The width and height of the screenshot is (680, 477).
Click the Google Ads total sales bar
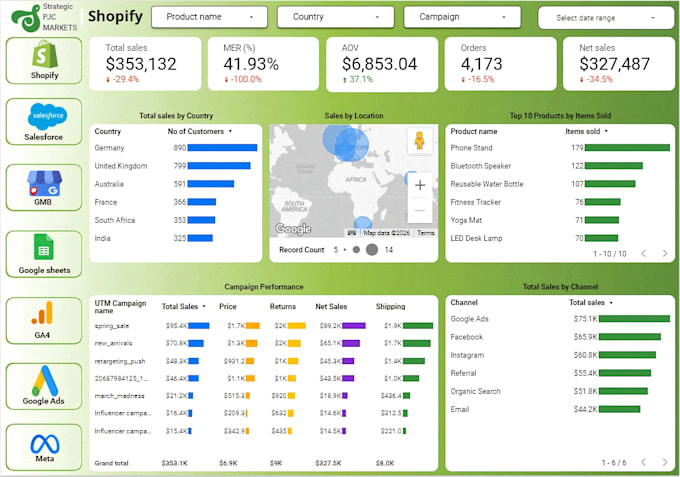click(x=634, y=319)
